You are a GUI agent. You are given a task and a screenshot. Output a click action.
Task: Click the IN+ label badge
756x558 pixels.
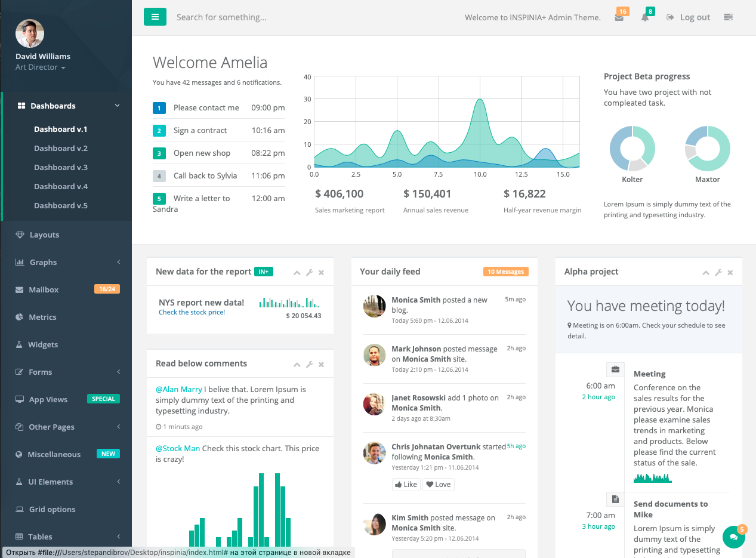[264, 272]
